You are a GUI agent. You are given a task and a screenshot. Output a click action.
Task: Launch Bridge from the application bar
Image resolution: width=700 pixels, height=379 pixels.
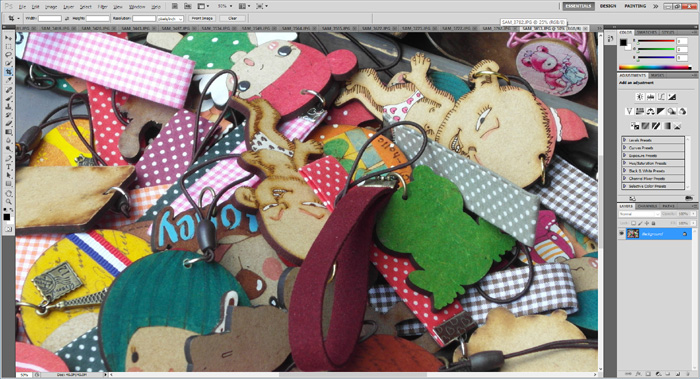point(175,6)
